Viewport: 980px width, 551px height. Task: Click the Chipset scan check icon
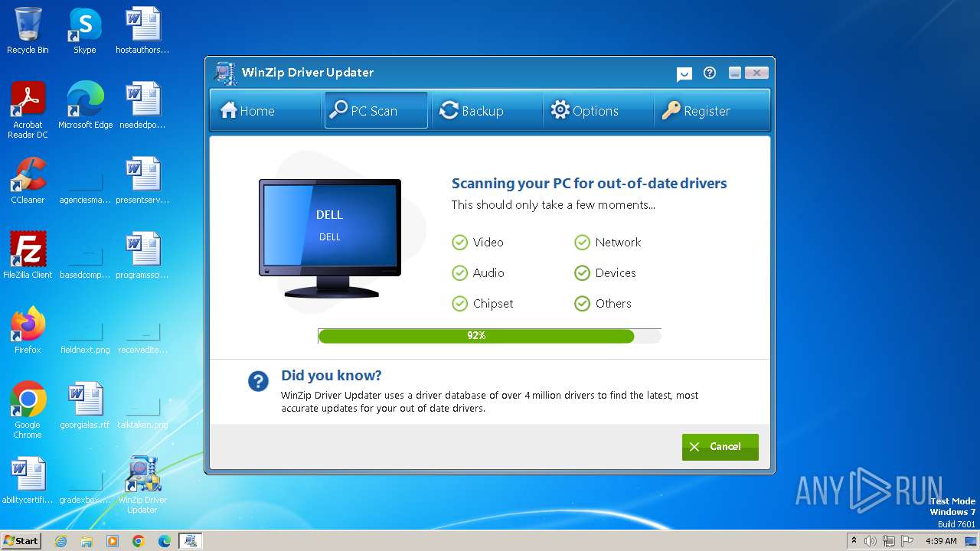(459, 304)
